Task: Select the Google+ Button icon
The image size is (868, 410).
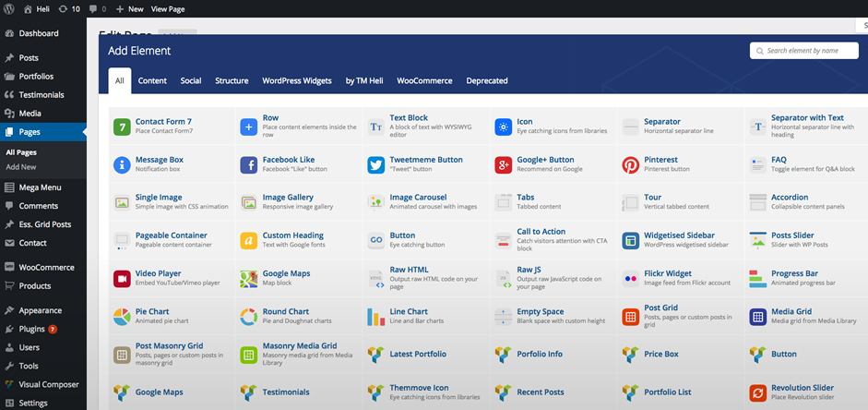Action: (x=503, y=165)
